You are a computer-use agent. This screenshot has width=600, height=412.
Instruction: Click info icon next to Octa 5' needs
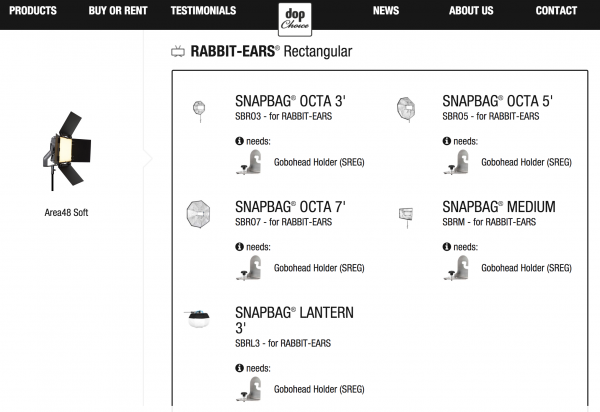click(447, 141)
